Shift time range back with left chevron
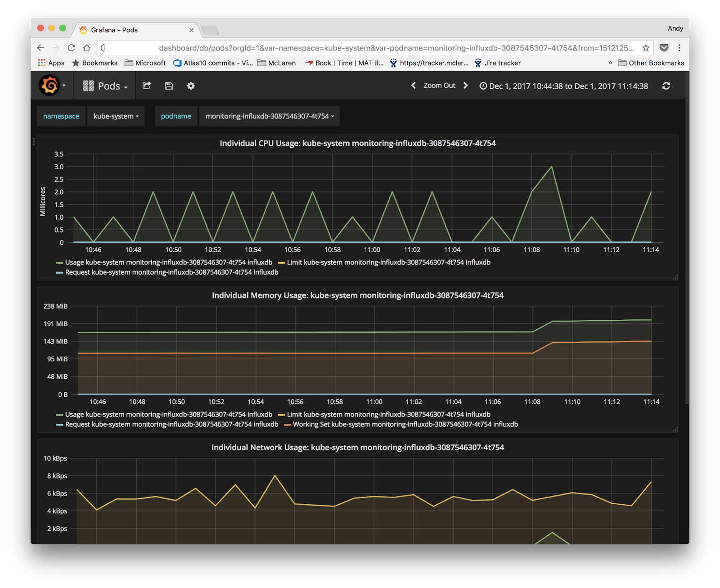This screenshot has width=720, height=588. pyautogui.click(x=414, y=85)
